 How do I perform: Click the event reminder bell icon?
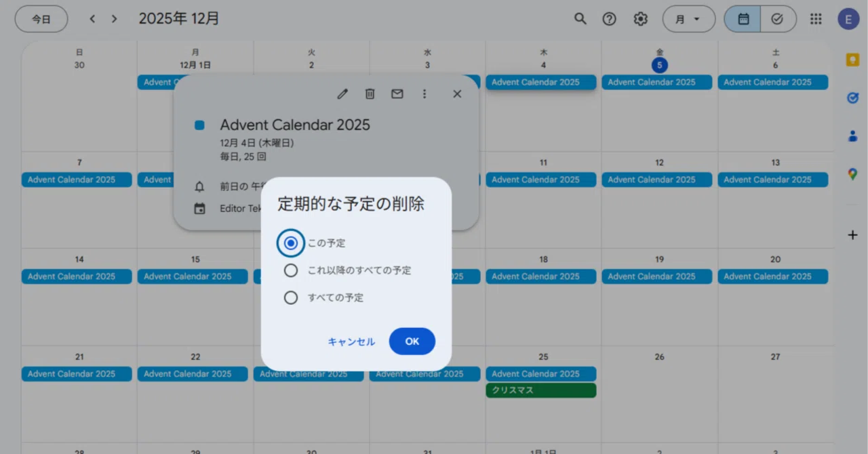(x=199, y=186)
